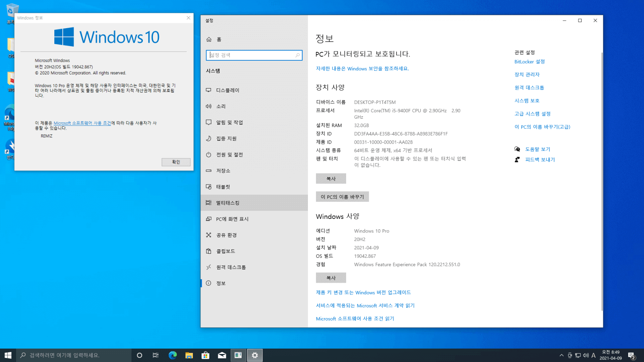Open Microsoft Services Agreement link
644x362 pixels.
(x=365, y=306)
